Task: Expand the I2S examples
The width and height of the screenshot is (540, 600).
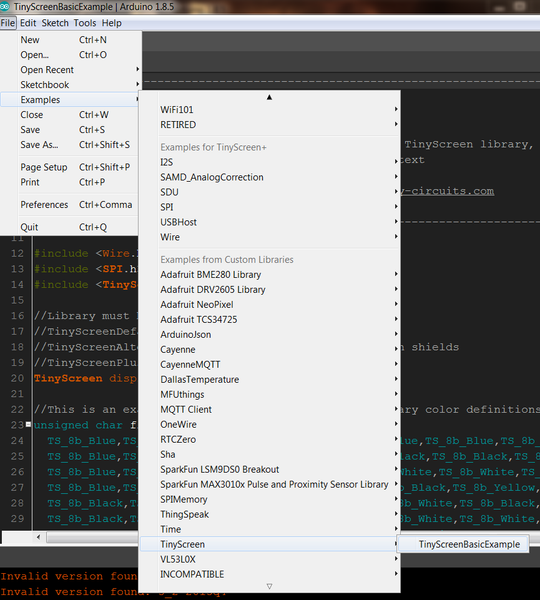Action: pyautogui.click(x=270, y=162)
